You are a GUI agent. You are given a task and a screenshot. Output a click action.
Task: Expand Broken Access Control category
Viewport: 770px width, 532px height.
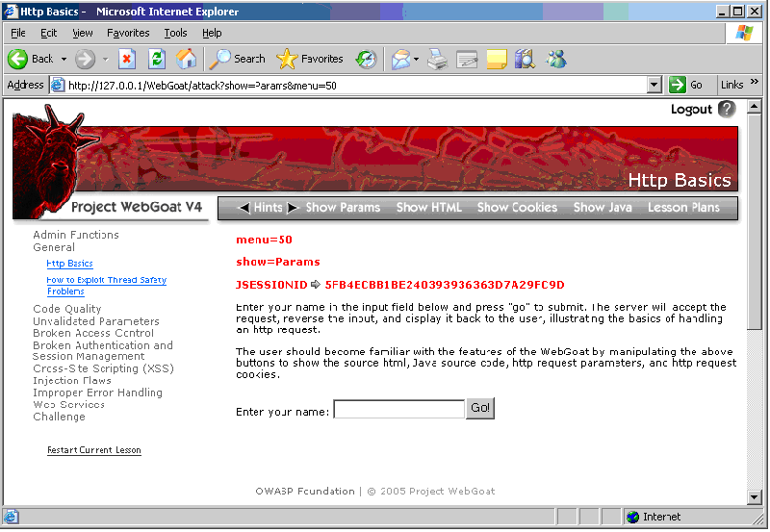[93, 333]
